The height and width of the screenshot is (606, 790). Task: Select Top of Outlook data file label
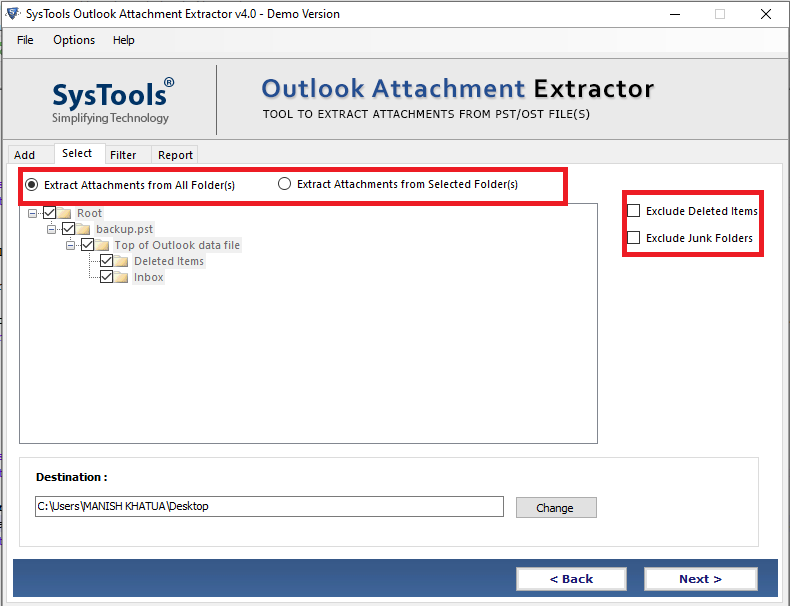tap(177, 245)
